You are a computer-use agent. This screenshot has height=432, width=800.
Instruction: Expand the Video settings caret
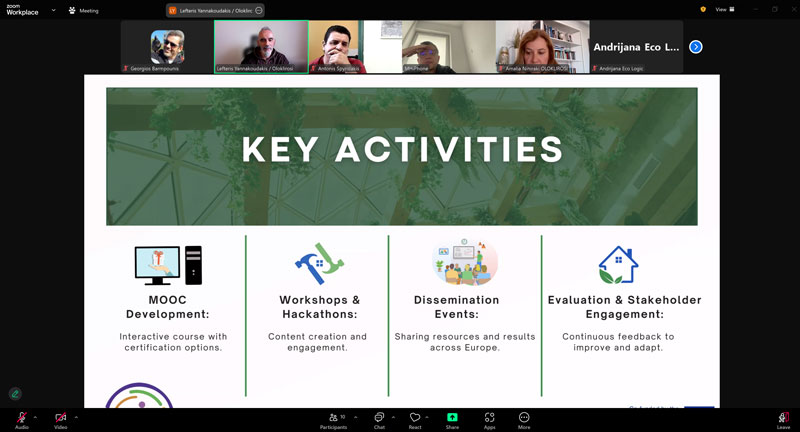pos(76,416)
